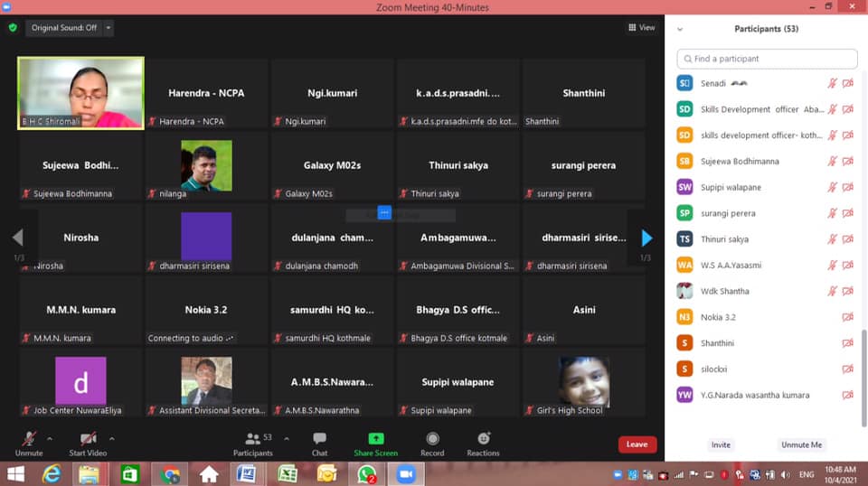Click the Unmute microphone icon

coord(29,439)
